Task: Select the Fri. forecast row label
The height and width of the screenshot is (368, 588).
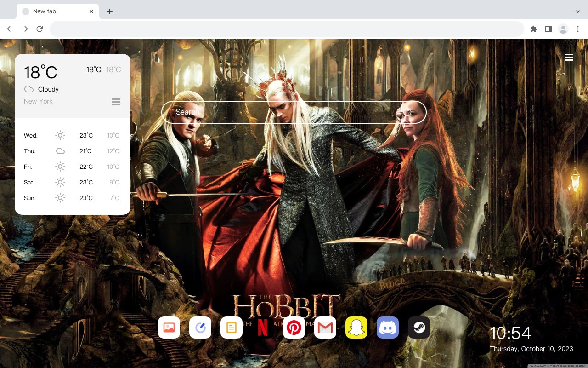Action: click(x=28, y=167)
